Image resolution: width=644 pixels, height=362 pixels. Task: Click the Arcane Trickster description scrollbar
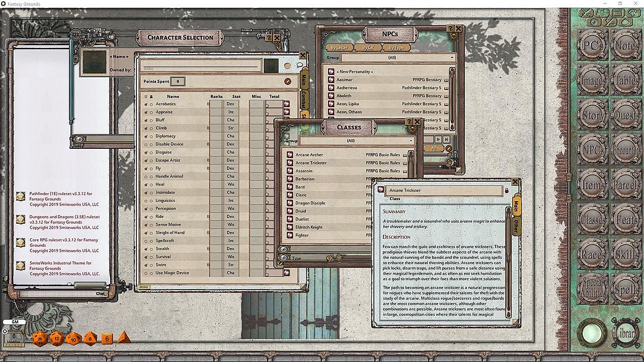pyautogui.click(x=508, y=261)
